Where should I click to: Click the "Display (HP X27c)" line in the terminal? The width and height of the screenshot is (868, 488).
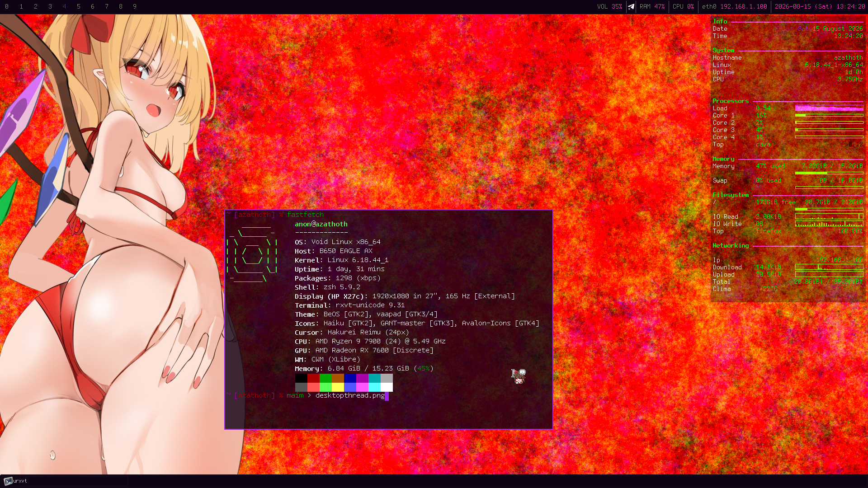tap(405, 296)
